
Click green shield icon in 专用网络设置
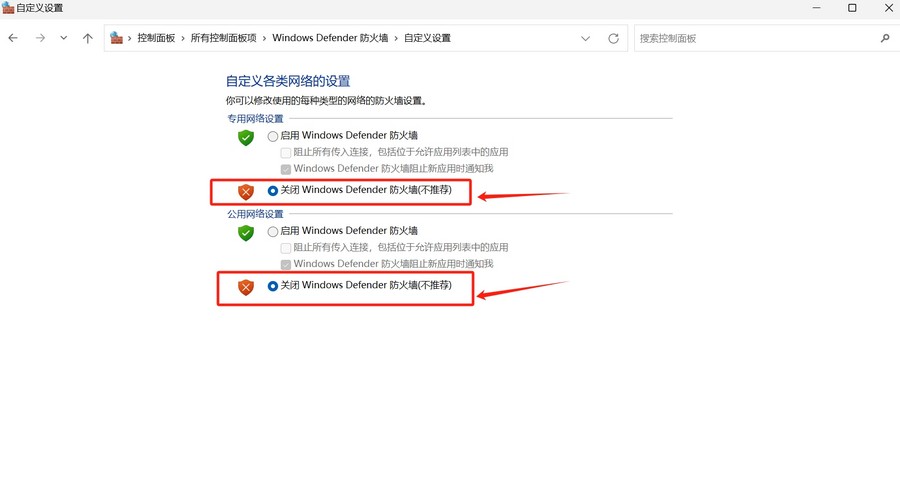(x=246, y=138)
